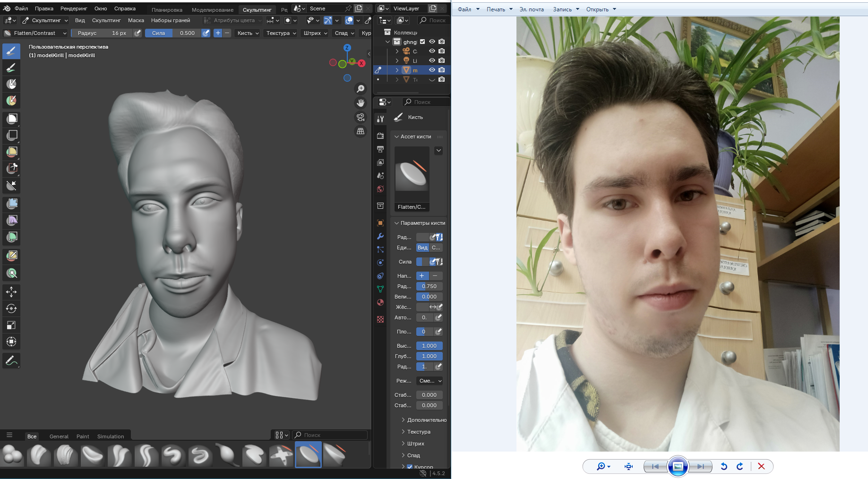The height and width of the screenshot is (479, 868).
Task: Open the Flatten/Contrast brush selector dropdown
Action: click(35, 33)
